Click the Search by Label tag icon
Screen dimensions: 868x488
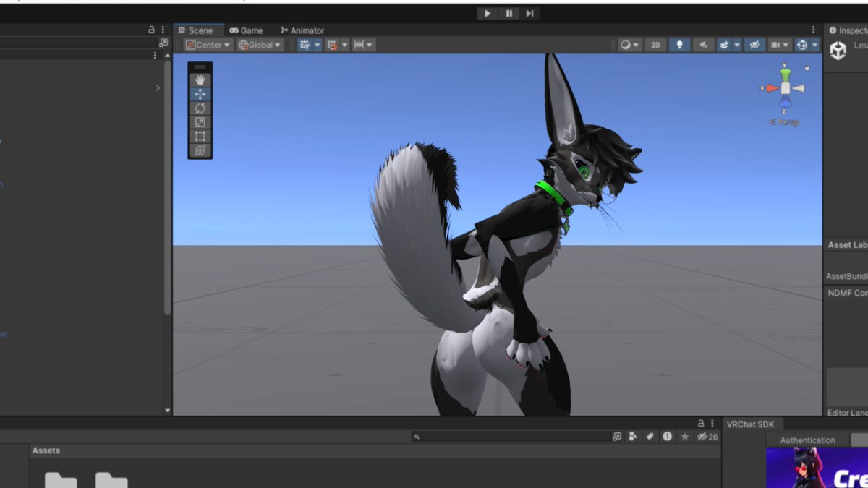click(x=650, y=437)
